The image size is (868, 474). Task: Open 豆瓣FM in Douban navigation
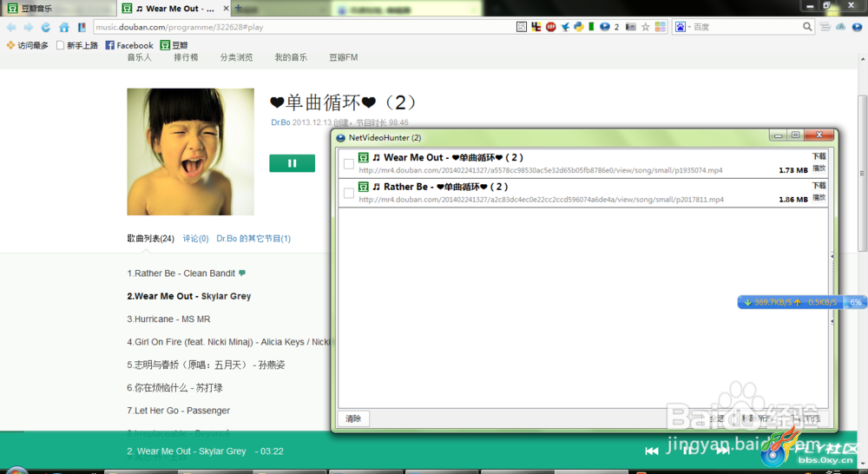click(x=343, y=57)
